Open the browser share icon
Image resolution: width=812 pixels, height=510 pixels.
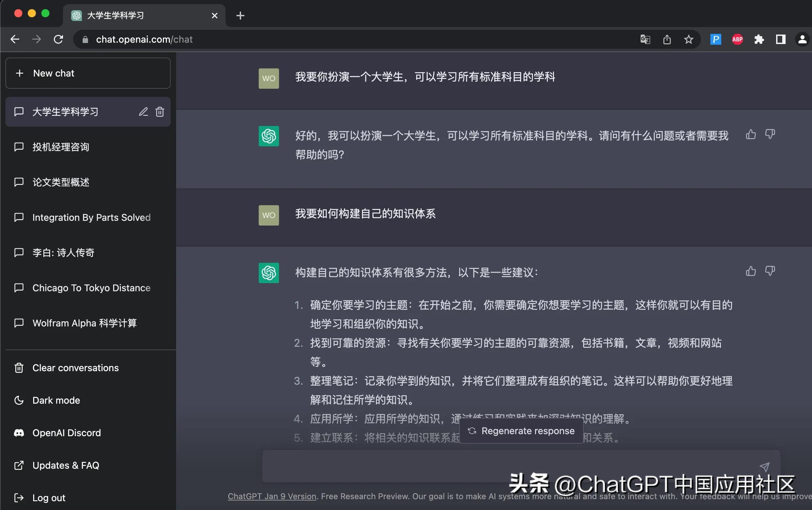(x=667, y=39)
